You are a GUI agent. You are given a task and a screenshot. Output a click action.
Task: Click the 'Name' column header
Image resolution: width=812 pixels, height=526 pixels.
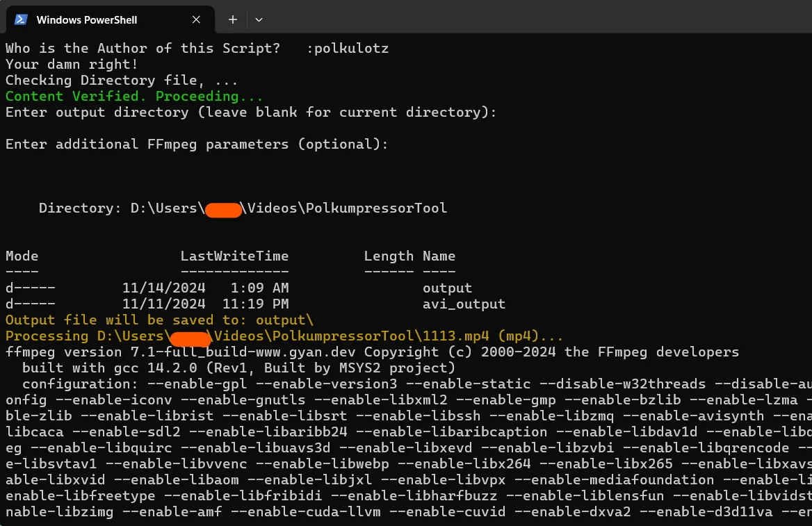[x=439, y=256]
